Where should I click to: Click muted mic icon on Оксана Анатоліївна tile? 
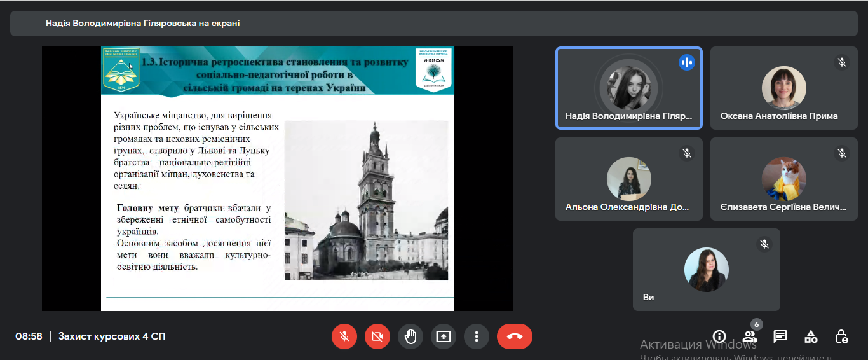(x=841, y=62)
